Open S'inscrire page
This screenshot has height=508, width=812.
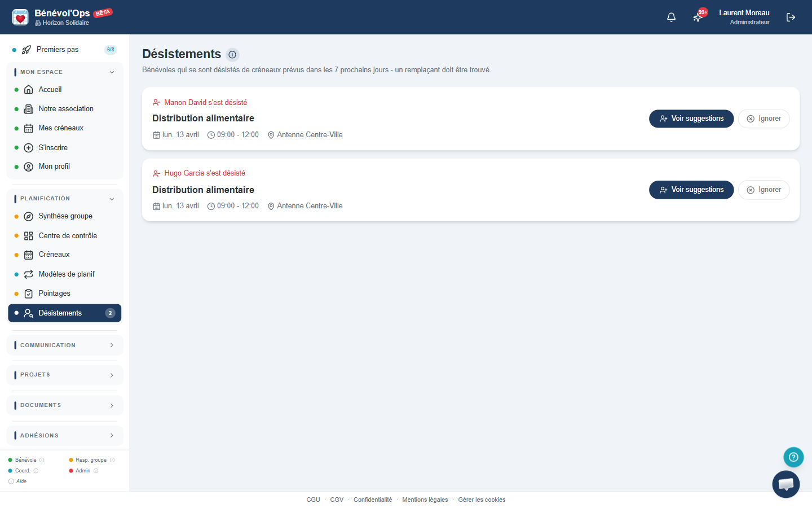(65, 148)
